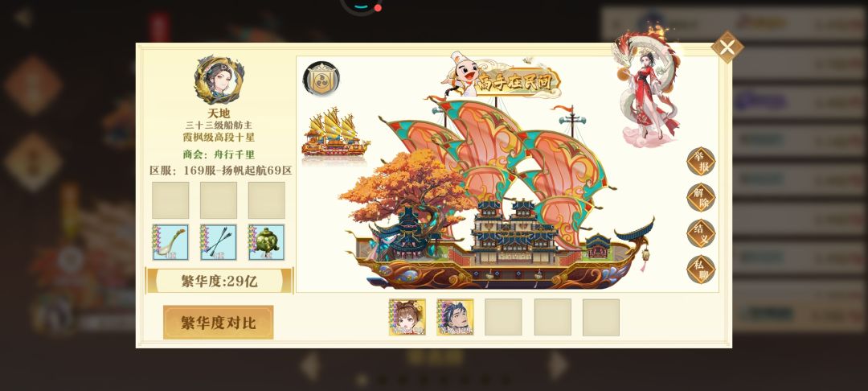Click the round guild emblem badge icon
The width and height of the screenshot is (868, 391).
point(321,79)
